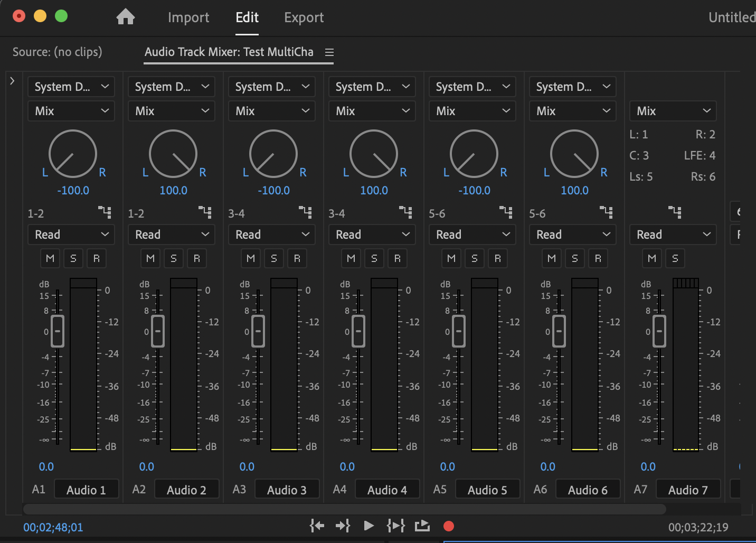Open Mix output dropdown on Audio 7
Image resolution: width=756 pixels, height=543 pixels.
(x=673, y=111)
